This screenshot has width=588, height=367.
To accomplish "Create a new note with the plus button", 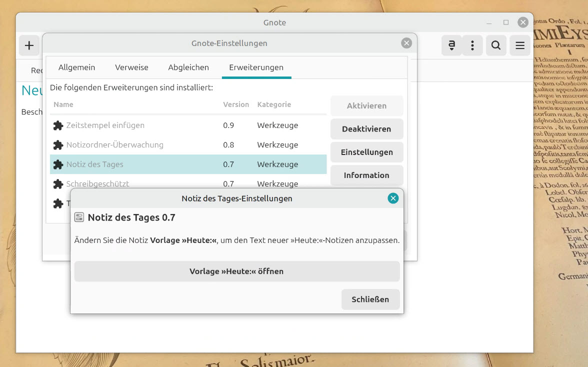I will click(x=29, y=45).
